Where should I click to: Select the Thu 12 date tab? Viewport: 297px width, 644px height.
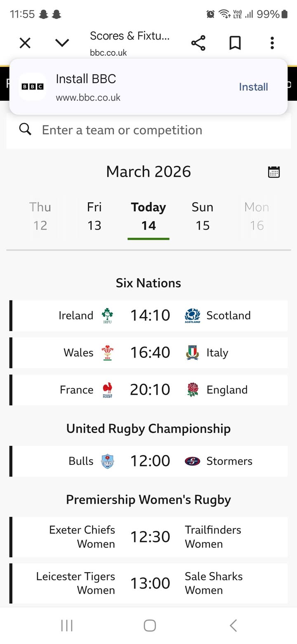pos(40,216)
